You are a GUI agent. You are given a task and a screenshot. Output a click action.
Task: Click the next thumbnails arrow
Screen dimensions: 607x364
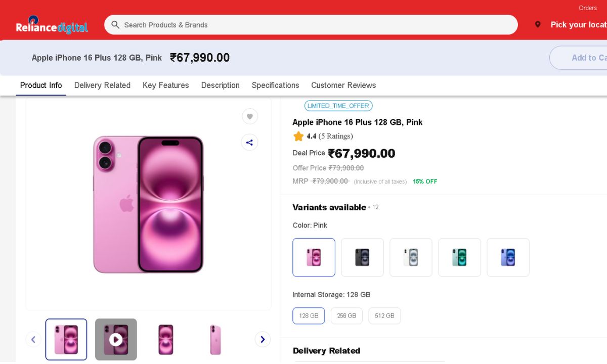[263, 339]
